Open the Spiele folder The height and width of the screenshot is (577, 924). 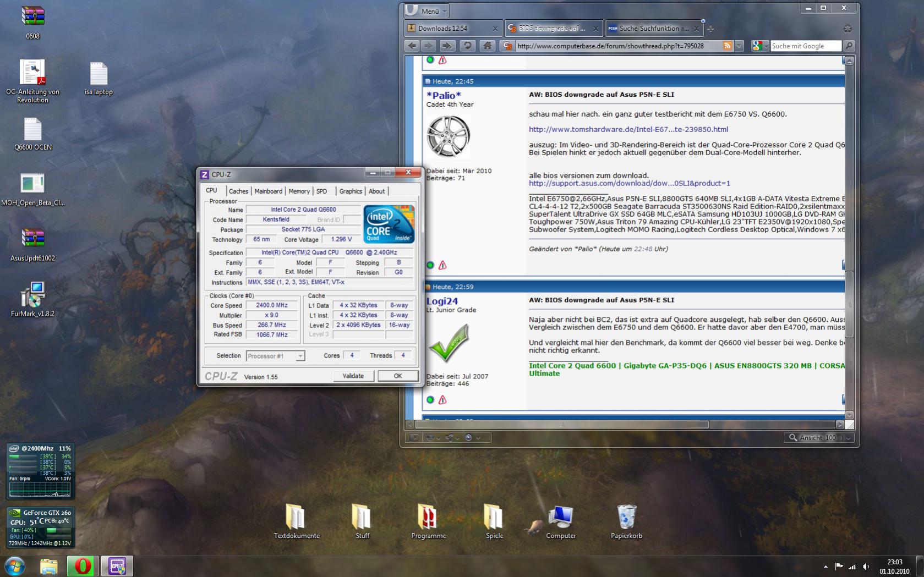pos(494,521)
